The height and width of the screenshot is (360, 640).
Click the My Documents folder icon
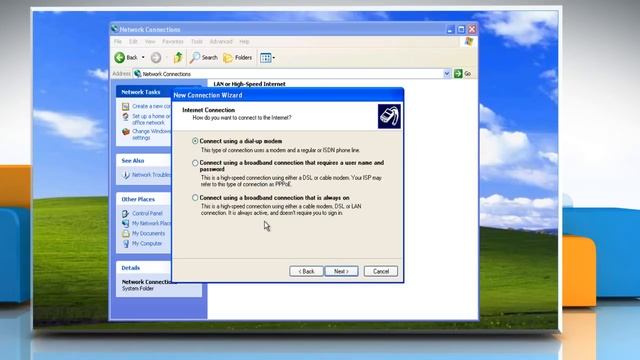[126, 233]
